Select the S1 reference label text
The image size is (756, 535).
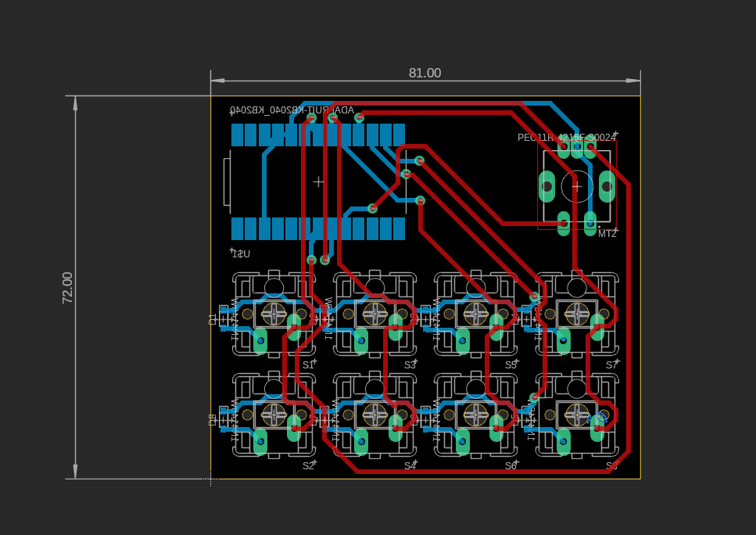308,364
